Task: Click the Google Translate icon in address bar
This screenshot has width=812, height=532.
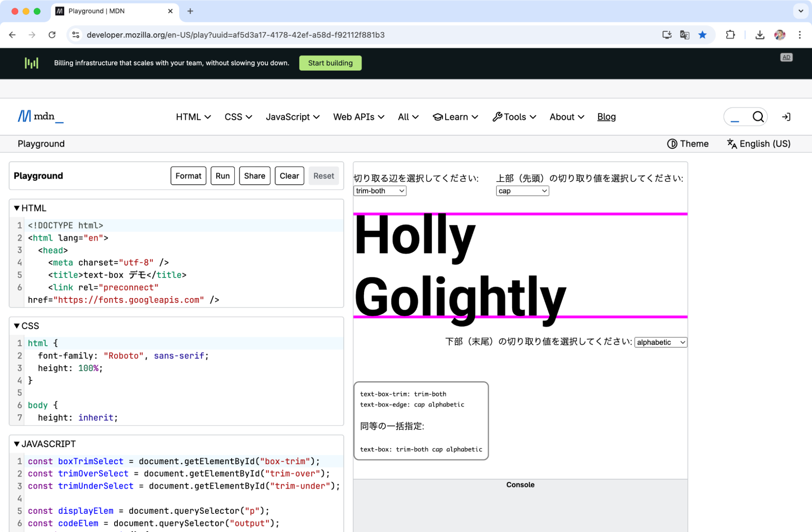Action: tap(684, 35)
